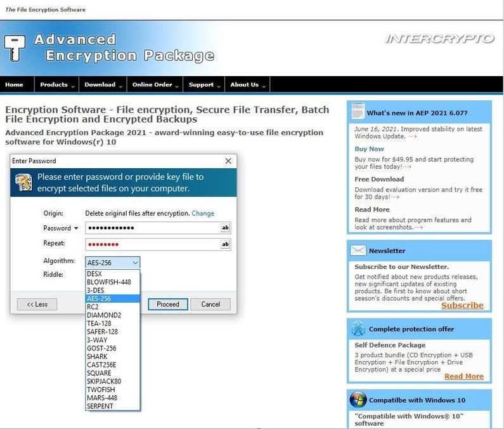Select MARS-448 algorithm
504x429 pixels.
[112, 398]
